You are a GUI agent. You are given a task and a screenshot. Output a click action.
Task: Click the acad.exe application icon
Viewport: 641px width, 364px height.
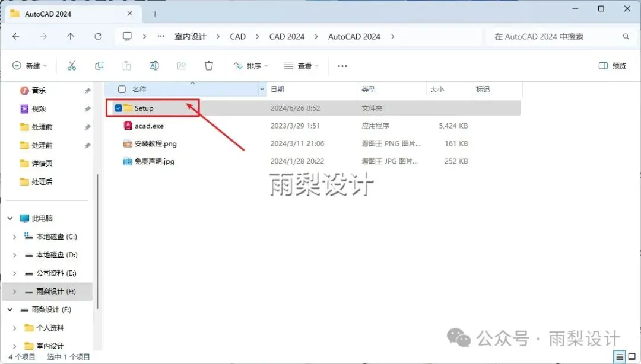point(128,126)
